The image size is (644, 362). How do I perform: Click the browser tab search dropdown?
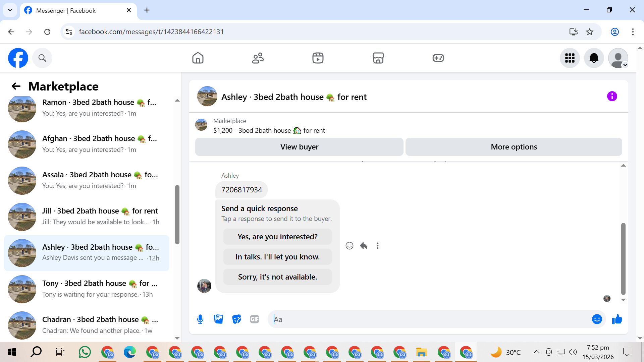(10, 10)
